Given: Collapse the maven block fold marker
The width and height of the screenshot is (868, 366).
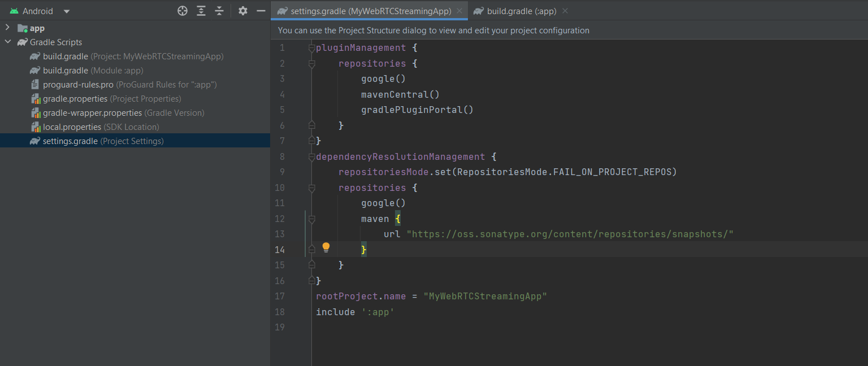Looking at the screenshot, I should (311, 219).
